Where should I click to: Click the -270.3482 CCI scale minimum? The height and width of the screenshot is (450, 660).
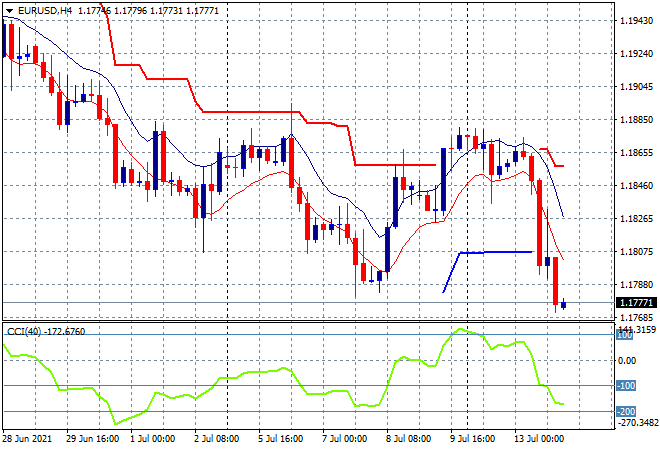click(x=637, y=422)
